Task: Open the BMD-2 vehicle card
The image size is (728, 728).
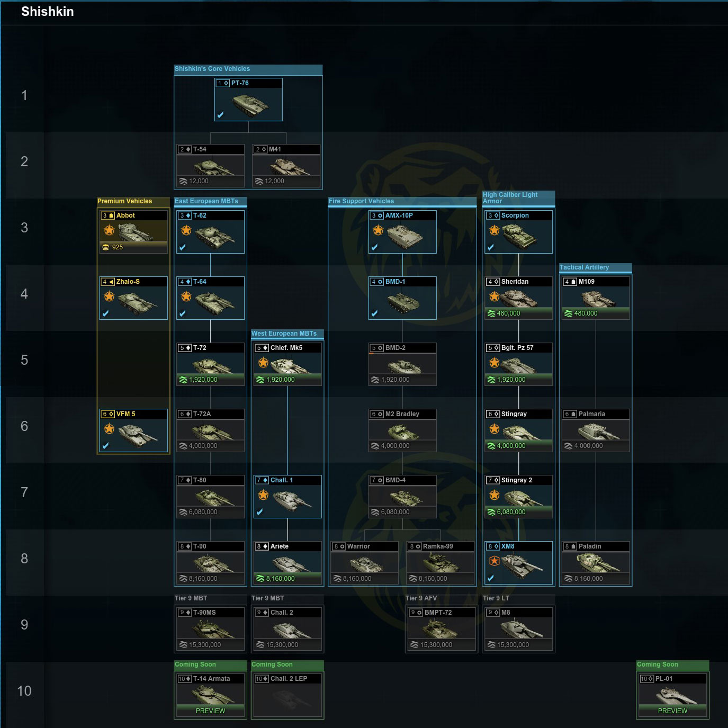Action: (403, 364)
